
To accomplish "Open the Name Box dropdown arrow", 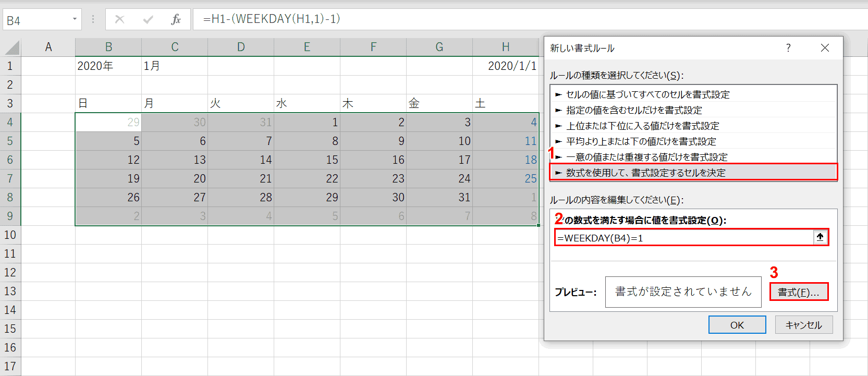I will tap(75, 19).
